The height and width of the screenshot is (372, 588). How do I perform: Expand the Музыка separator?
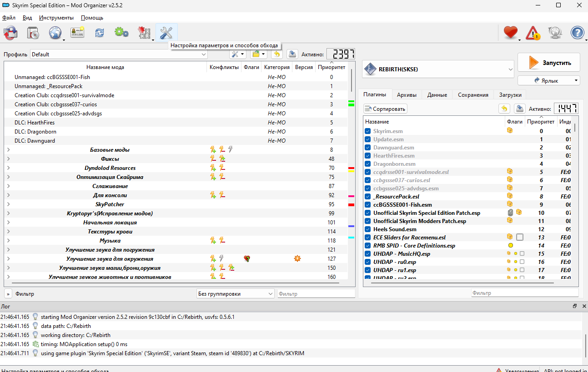pyautogui.click(x=9, y=240)
